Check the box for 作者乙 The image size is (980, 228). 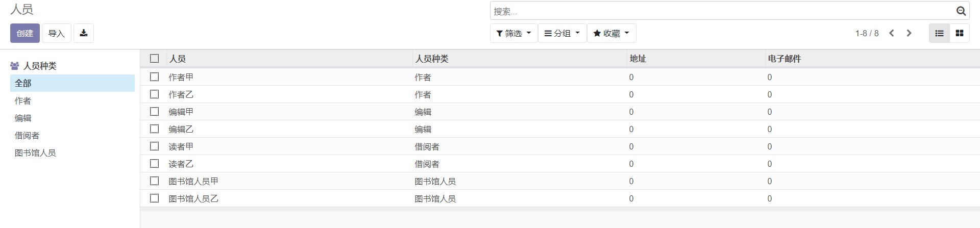click(x=155, y=94)
